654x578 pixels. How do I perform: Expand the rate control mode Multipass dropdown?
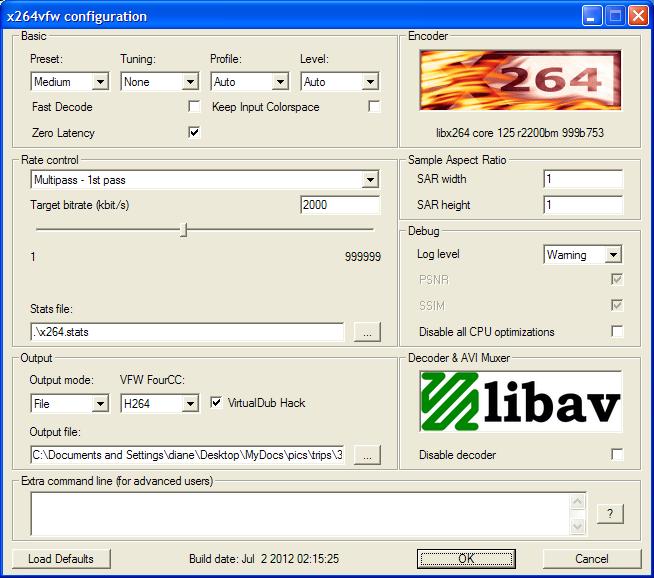click(205, 180)
